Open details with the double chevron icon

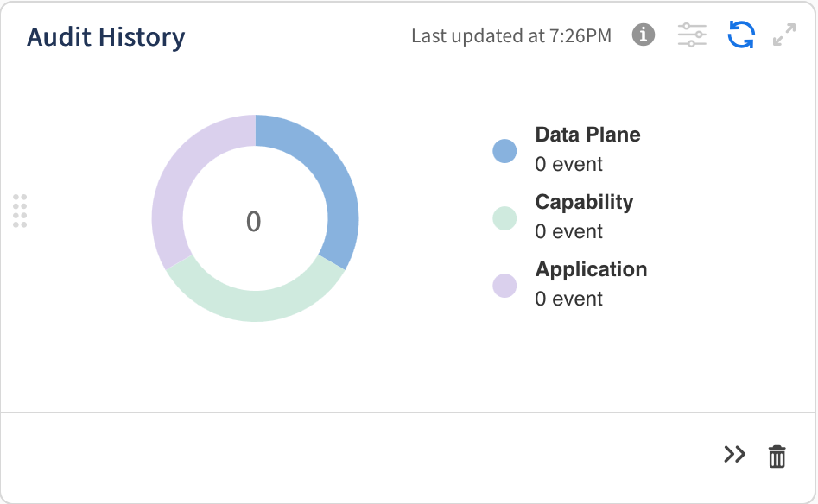734,455
